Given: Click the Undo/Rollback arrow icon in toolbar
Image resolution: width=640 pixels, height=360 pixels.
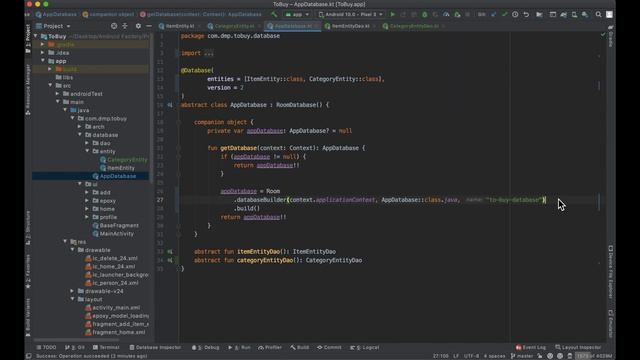Looking at the screenshot, I should click(x=526, y=14).
